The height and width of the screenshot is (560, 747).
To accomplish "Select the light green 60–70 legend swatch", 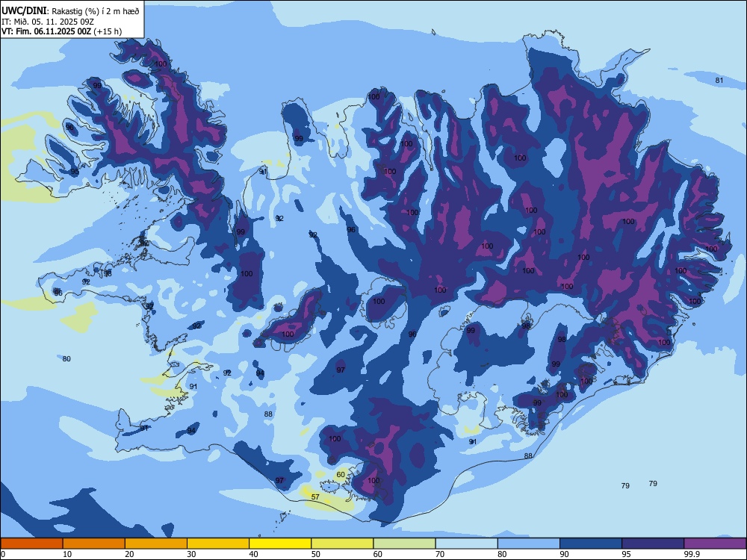I will [x=404, y=544].
